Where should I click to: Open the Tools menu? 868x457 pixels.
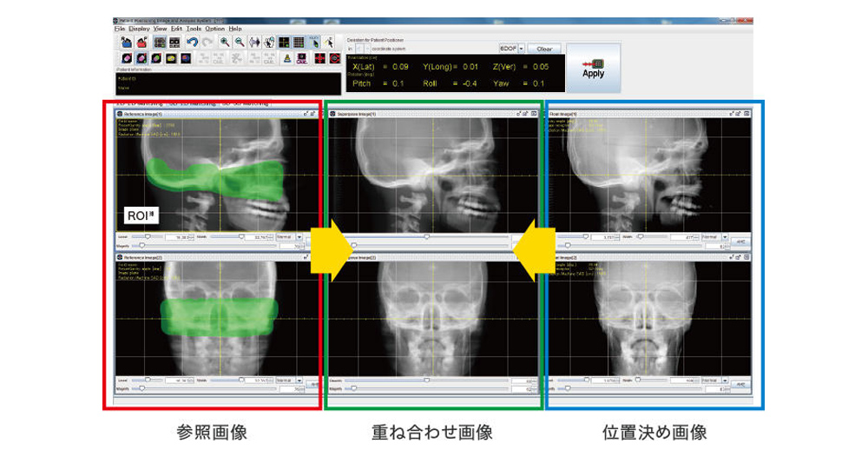(194, 29)
